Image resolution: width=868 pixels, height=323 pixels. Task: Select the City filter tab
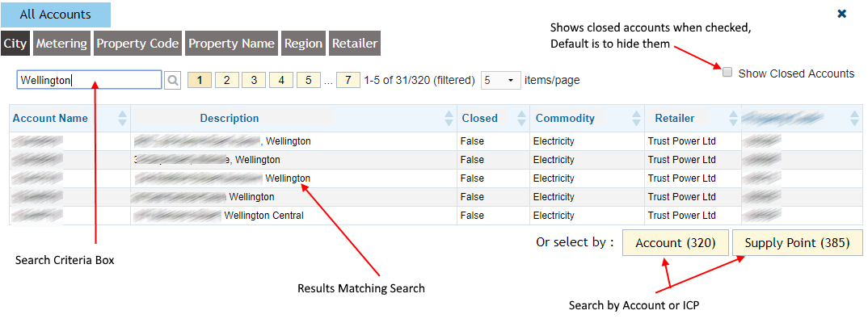click(x=15, y=44)
